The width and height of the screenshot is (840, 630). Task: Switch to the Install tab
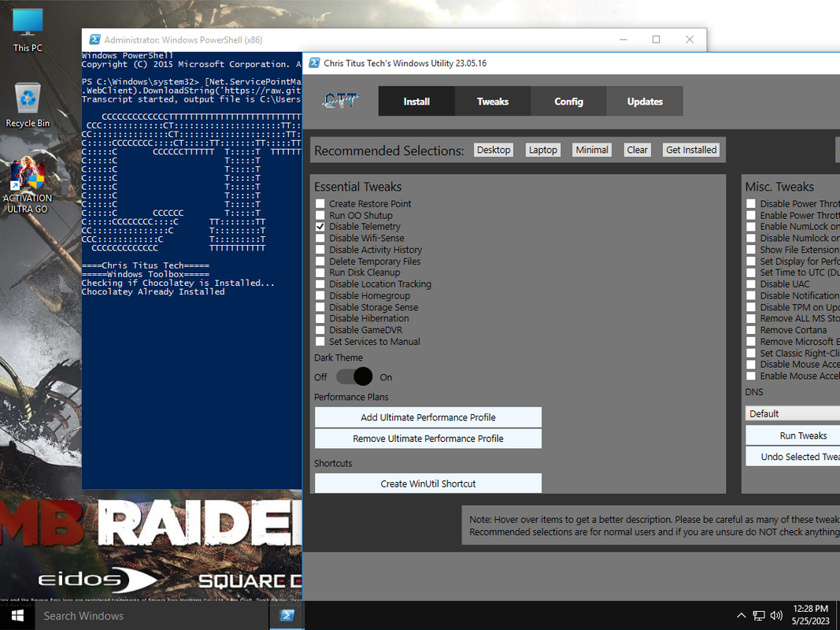416,102
